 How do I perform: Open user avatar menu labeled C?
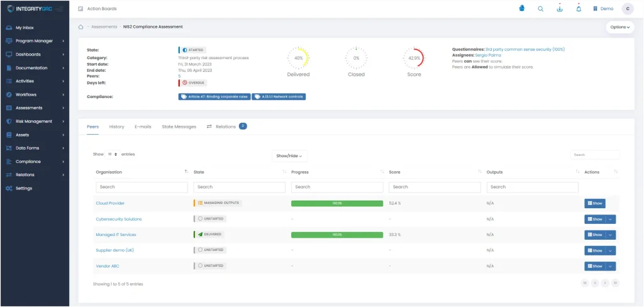[627, 9]
